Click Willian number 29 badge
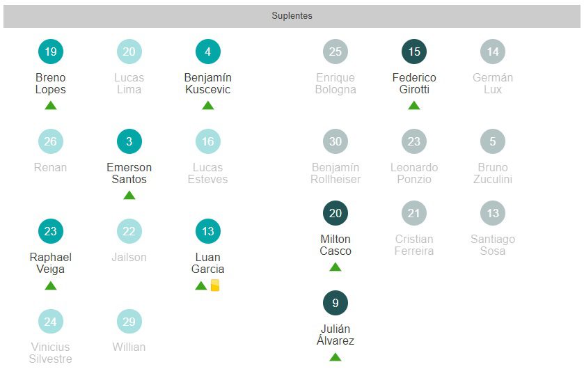The image size is (584, 392). click(129, 321)
